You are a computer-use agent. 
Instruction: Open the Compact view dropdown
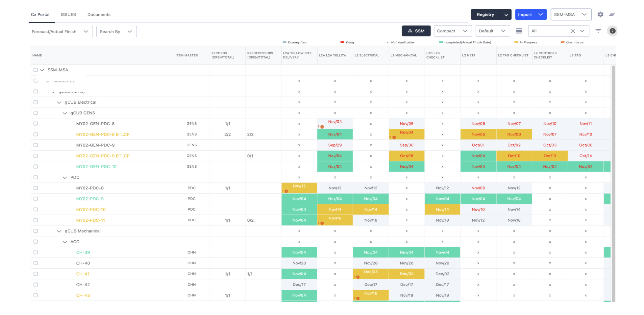click(453, 31)
